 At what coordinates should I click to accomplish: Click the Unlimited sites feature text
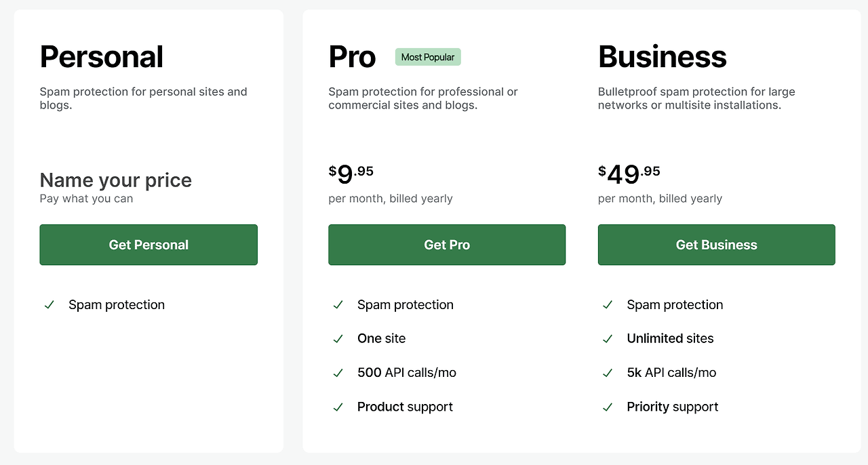coord(670,339)
